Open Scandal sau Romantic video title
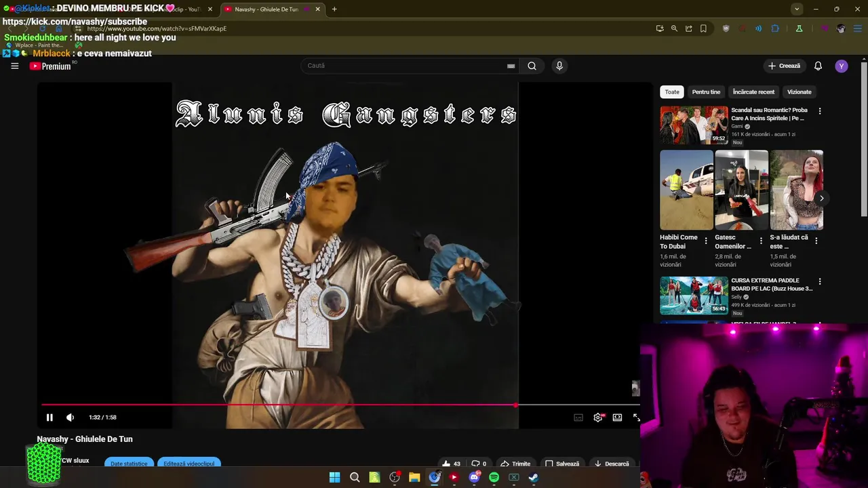 tap(769, 114)
